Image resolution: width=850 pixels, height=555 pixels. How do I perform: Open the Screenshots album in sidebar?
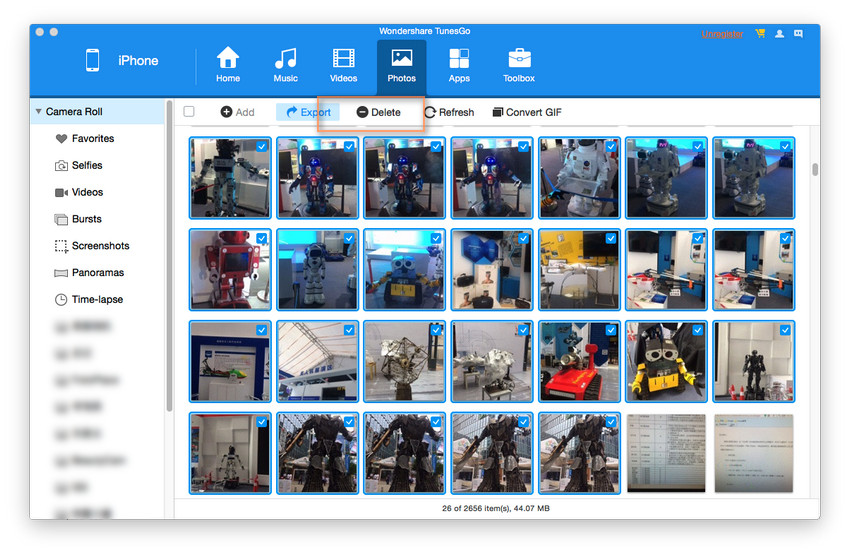pyautogui.click(x=100, y=246)
